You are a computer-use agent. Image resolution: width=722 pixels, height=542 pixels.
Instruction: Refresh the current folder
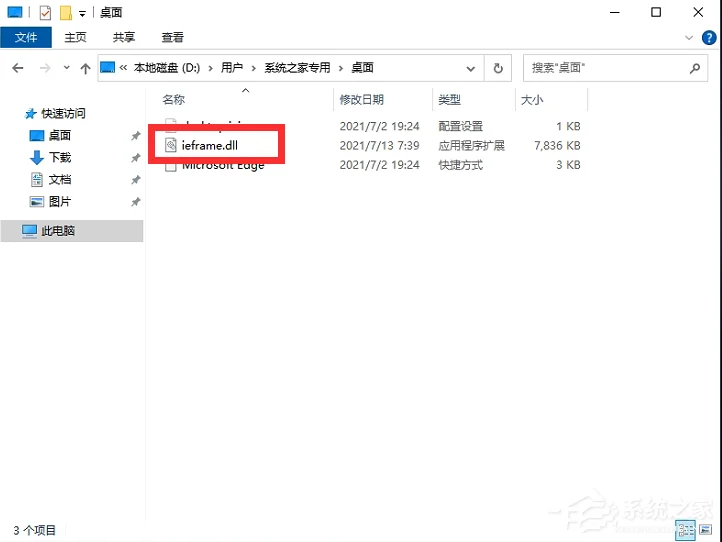click(498, 69)
